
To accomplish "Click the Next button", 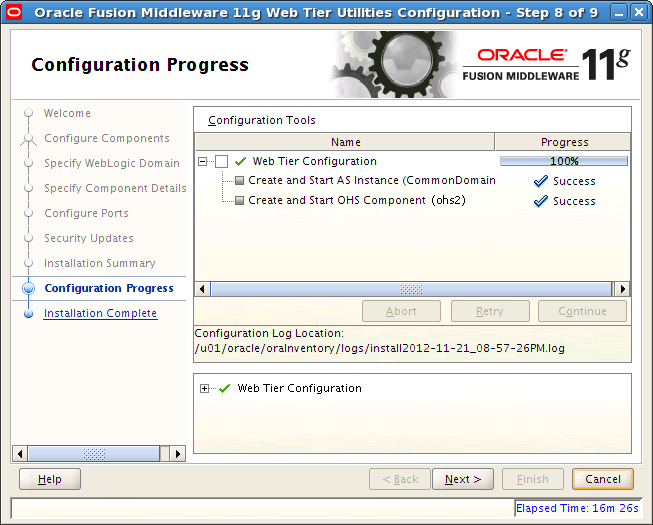I will 463,479.
